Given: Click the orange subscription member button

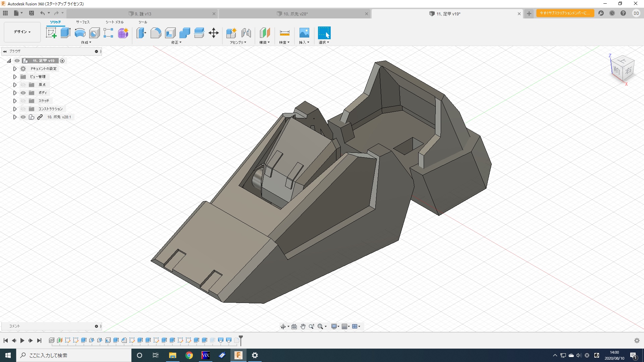Looking at the screenshot, I should 565,13.
